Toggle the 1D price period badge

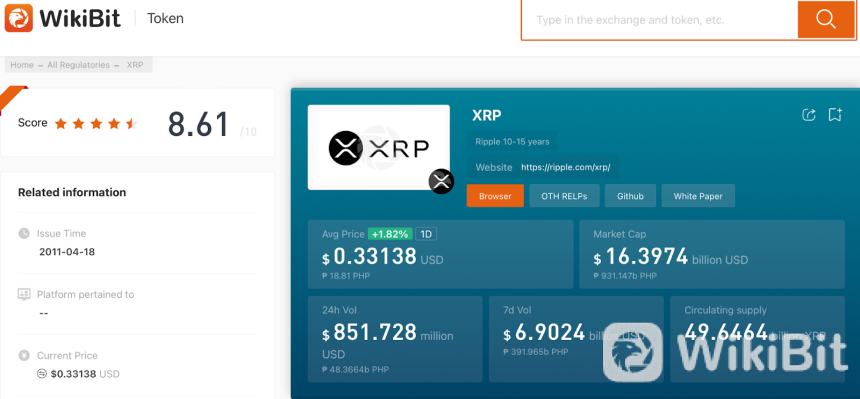pos(426,234)
